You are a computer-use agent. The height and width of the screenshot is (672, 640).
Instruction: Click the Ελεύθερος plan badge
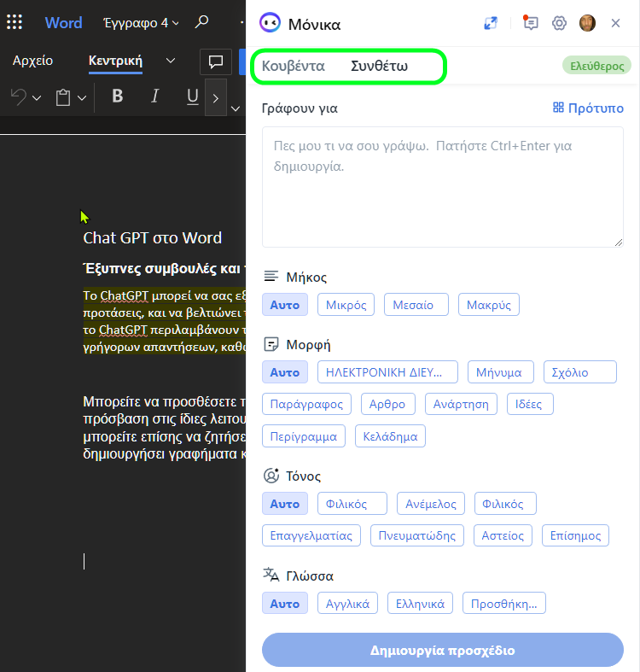(x=596, y=66)
